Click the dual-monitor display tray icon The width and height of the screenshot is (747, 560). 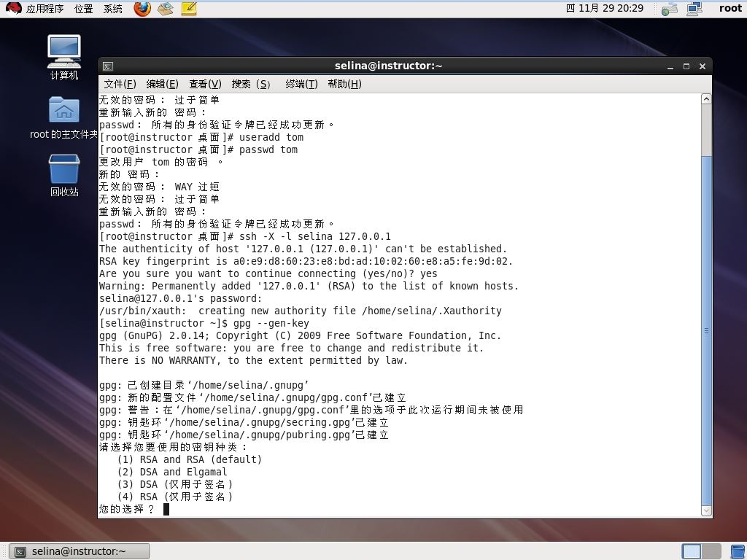pos(694,9)
